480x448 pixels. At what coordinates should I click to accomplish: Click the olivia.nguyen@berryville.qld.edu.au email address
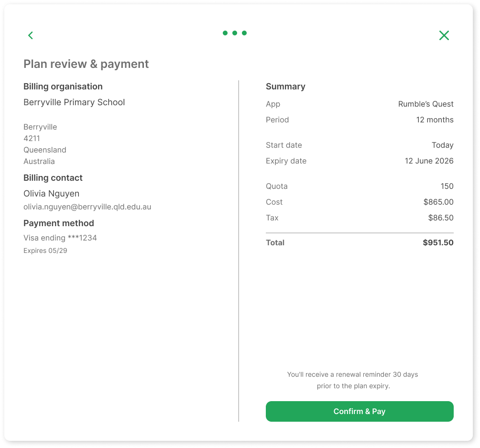87,207
